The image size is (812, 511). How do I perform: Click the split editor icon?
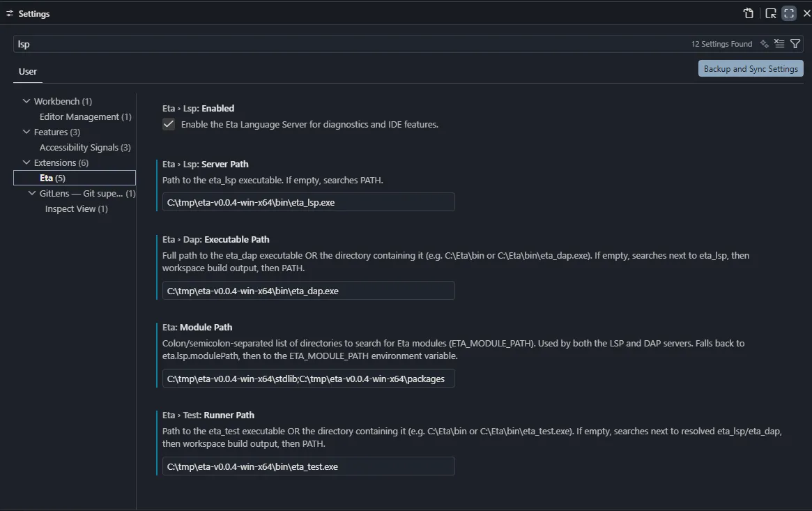[771, 13]
